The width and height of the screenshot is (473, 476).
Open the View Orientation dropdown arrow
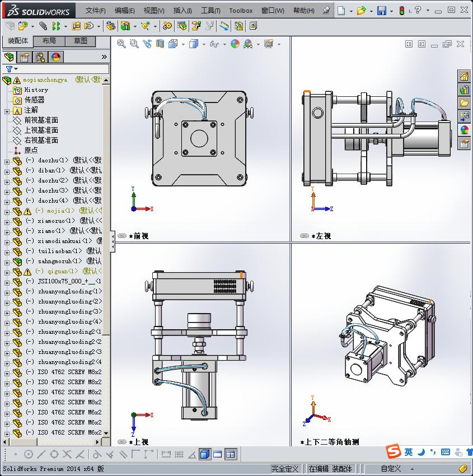183,45
